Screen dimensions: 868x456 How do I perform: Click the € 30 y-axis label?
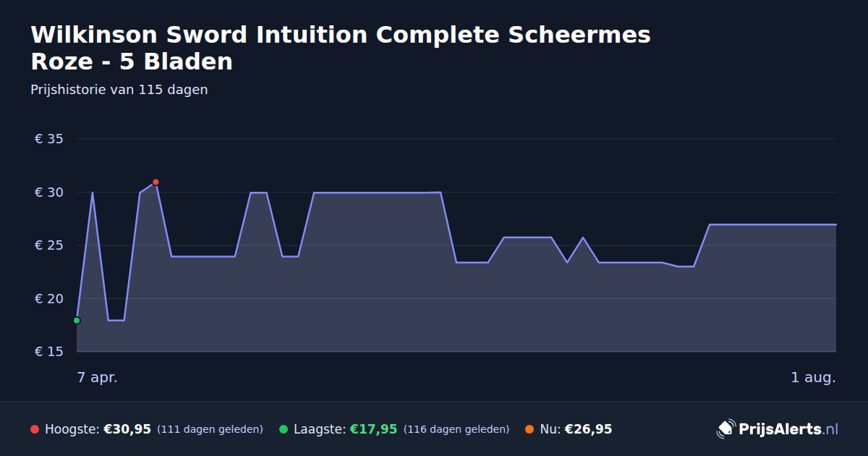pos(49,193)
